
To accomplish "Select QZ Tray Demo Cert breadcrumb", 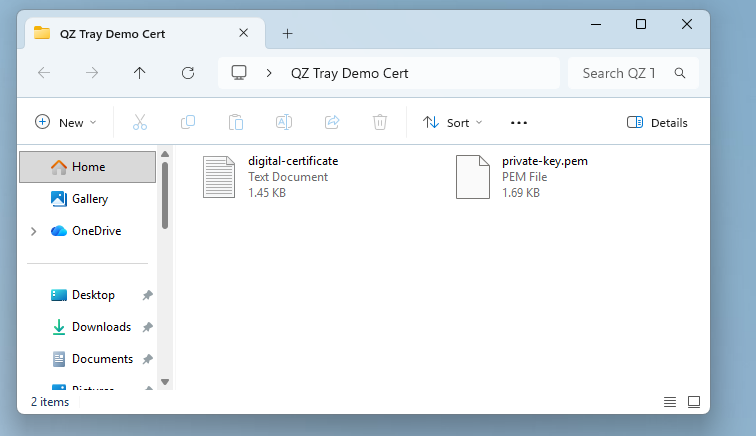I will [350, 73].
